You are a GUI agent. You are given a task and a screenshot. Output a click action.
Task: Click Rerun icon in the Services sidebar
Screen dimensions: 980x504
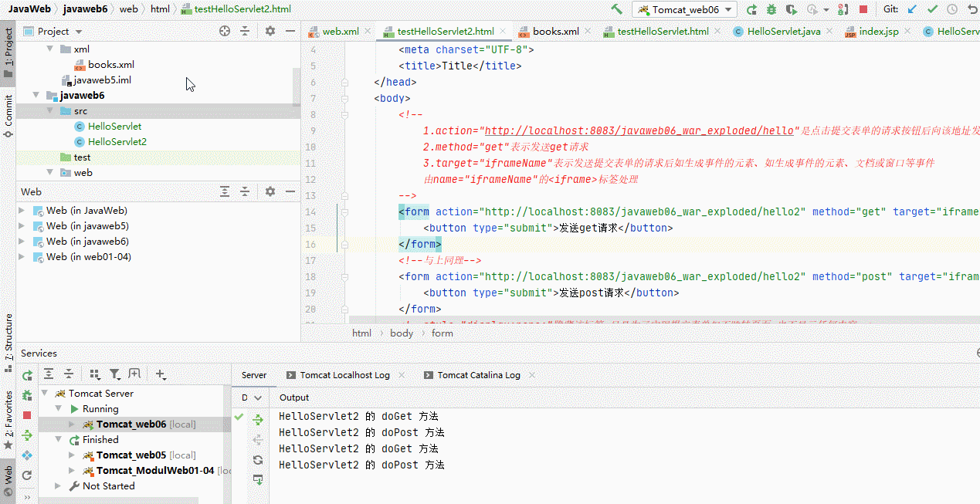[x=27, y=376]
